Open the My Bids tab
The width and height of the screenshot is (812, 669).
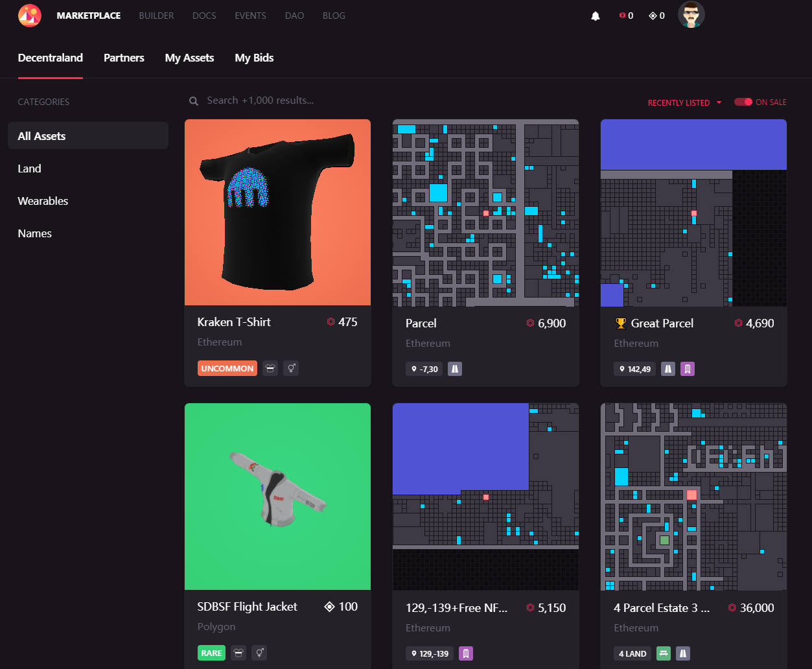click(254, 58)
